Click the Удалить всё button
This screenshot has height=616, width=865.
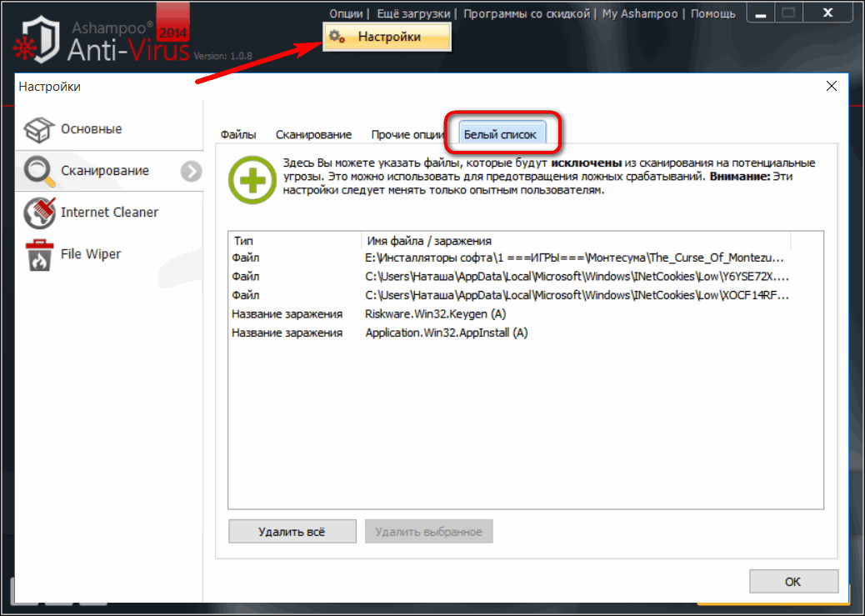(x=292, y=532)
